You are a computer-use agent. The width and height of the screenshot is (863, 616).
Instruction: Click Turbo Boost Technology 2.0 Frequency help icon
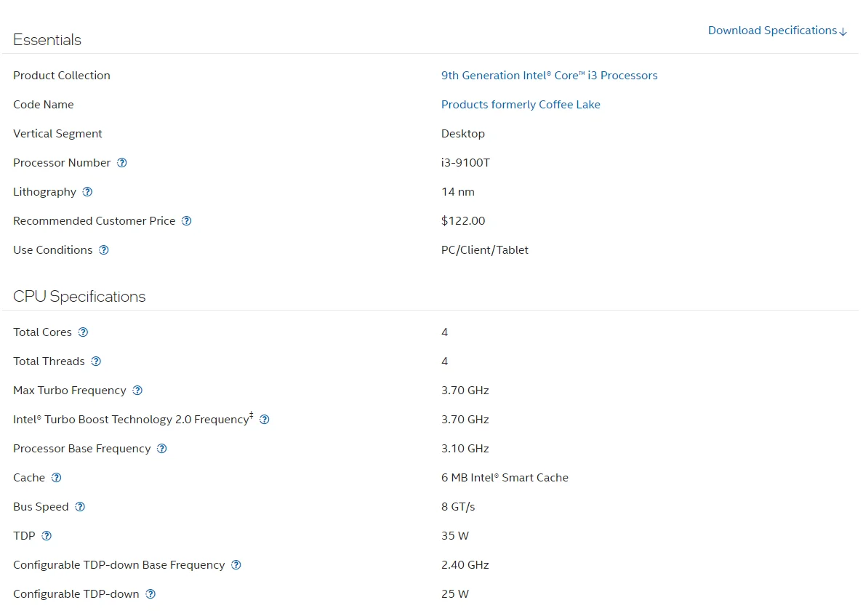pos(265,420)
